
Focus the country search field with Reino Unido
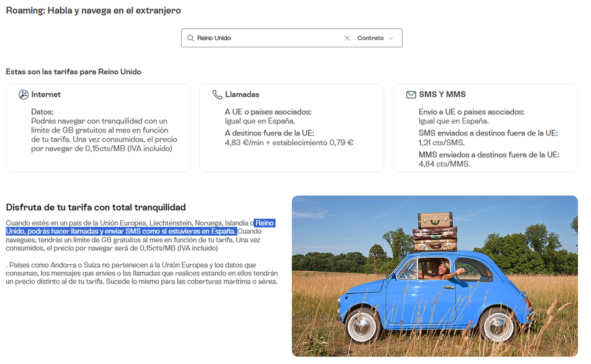tap(266, 38)
